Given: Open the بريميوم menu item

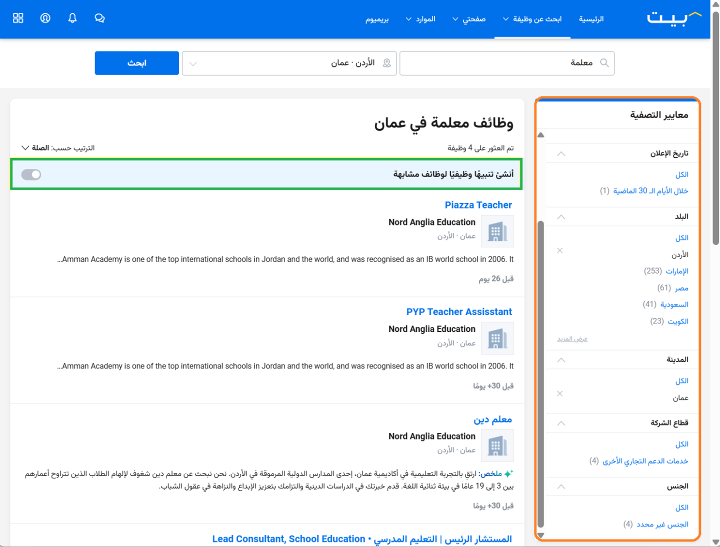Looking at the screenshot, I should click(377, 19).
